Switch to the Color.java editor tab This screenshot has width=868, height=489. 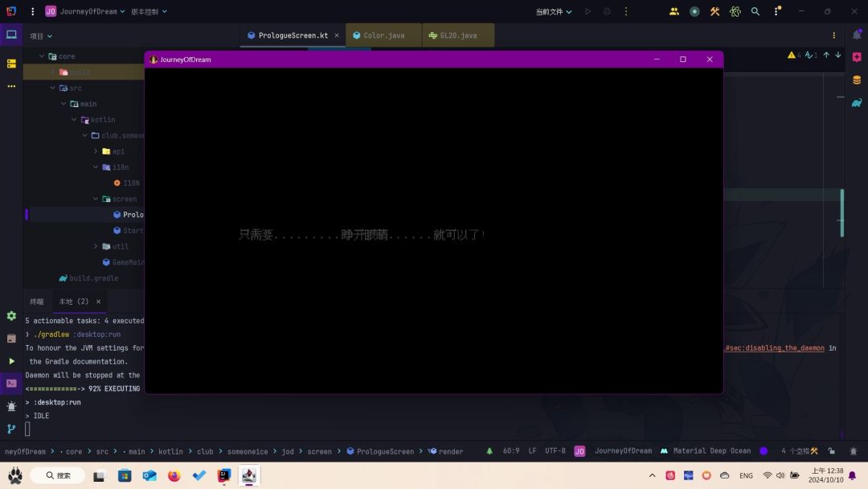pos(383,35)
